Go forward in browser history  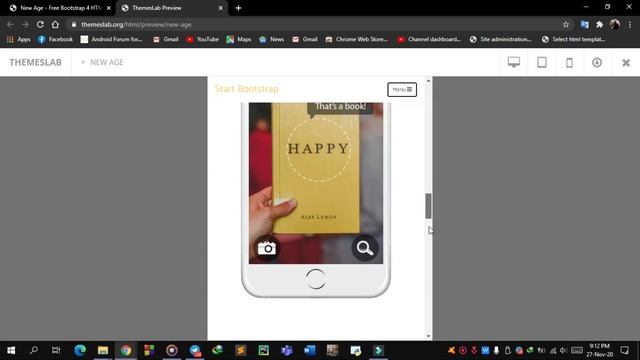pos(25,24)
